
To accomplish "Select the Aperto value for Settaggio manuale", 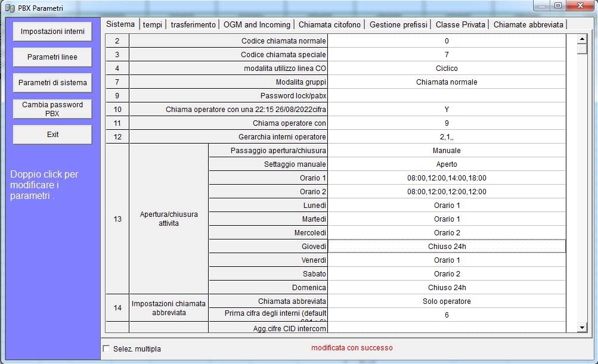I will (447, 164).
